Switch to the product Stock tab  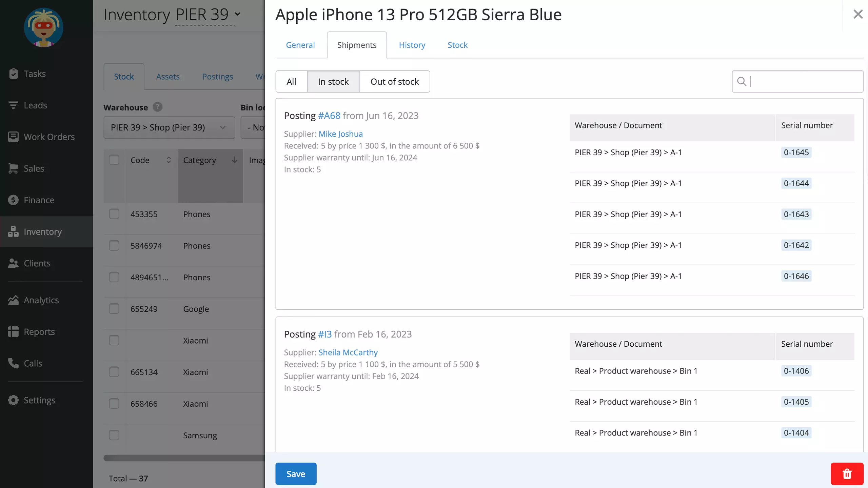[x=457, y=45]
